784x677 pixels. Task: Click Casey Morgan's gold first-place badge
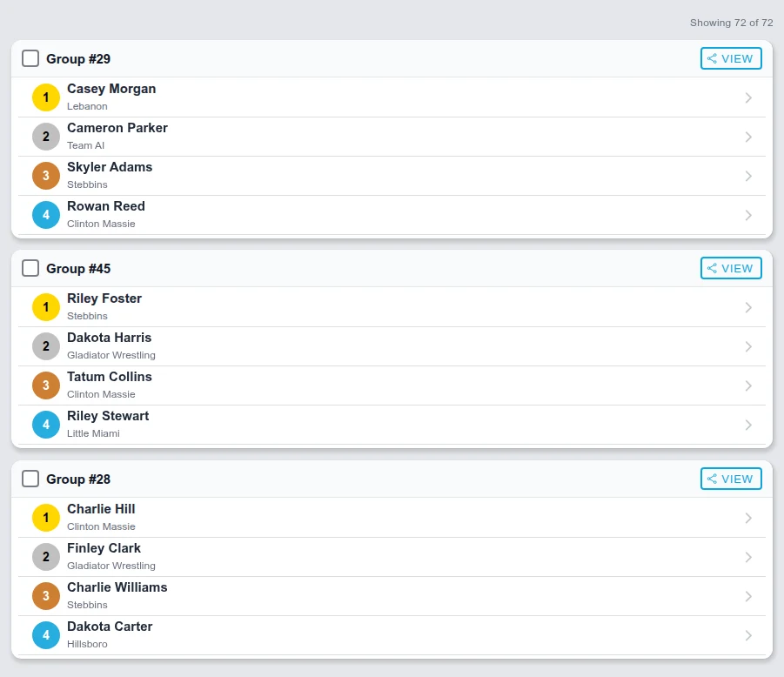[x=46, y=97]
